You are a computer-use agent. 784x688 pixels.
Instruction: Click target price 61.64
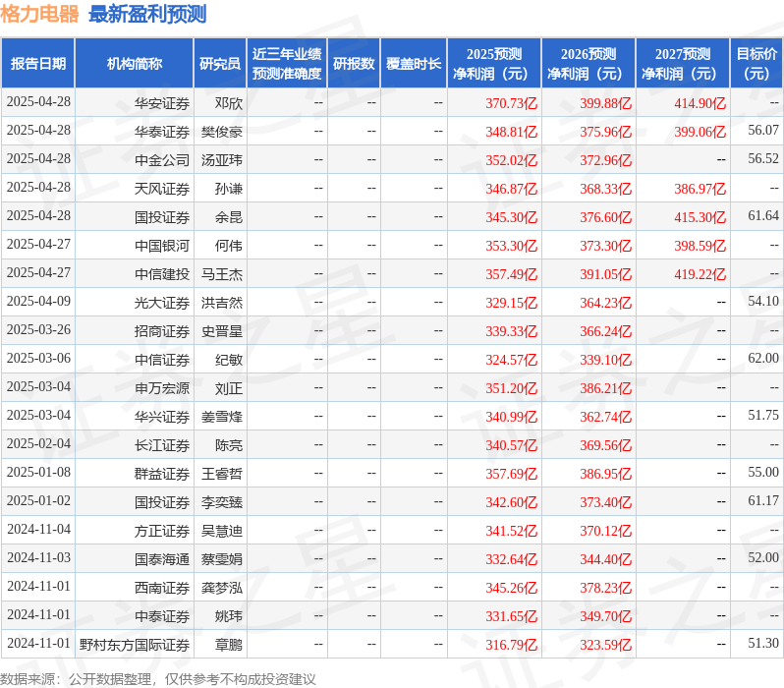tap(763, 216)
